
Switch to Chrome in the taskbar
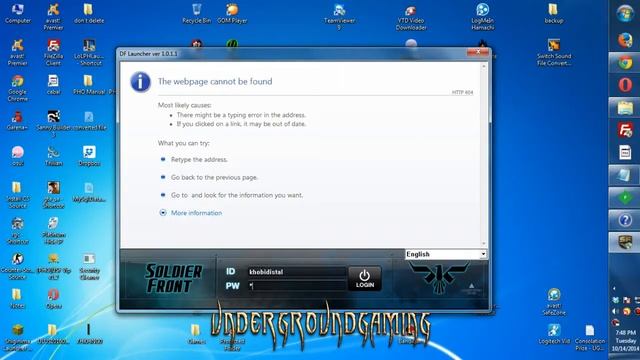pos(624,62)
